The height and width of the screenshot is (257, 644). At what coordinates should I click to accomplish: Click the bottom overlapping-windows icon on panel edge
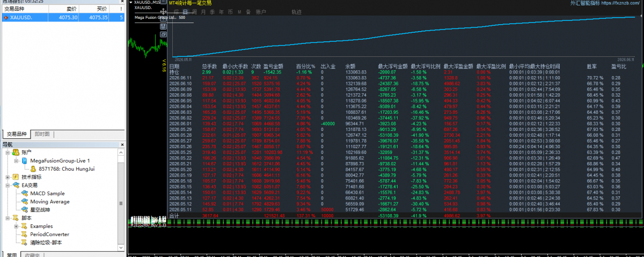click(x=163, y=34)
